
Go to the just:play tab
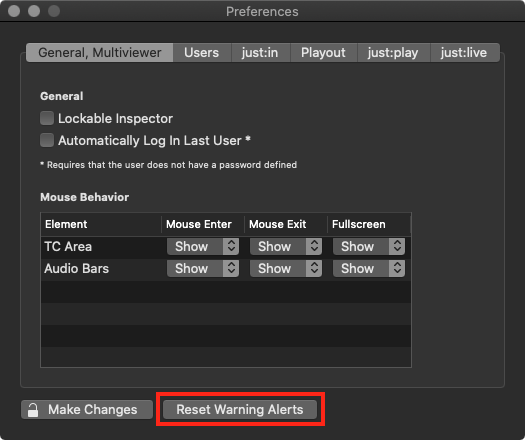tap(393, 53)
